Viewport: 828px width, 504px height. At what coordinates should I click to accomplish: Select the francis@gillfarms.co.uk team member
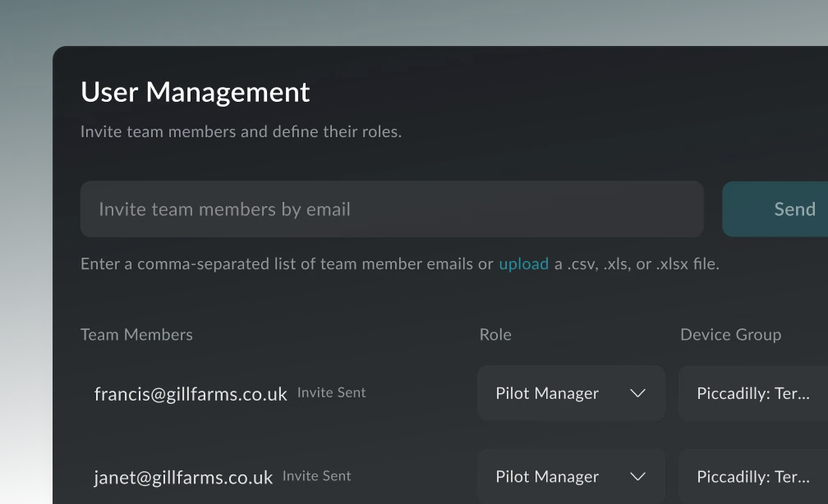[191, 394]
